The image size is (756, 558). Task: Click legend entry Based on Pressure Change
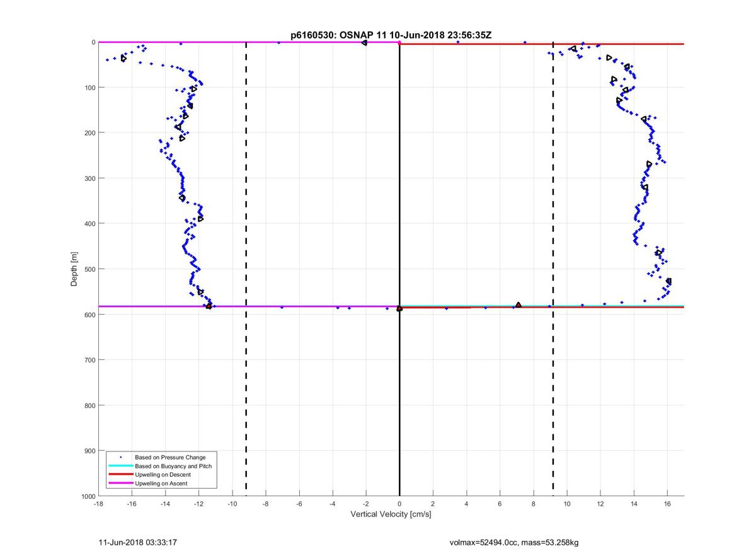pos(170,457)
